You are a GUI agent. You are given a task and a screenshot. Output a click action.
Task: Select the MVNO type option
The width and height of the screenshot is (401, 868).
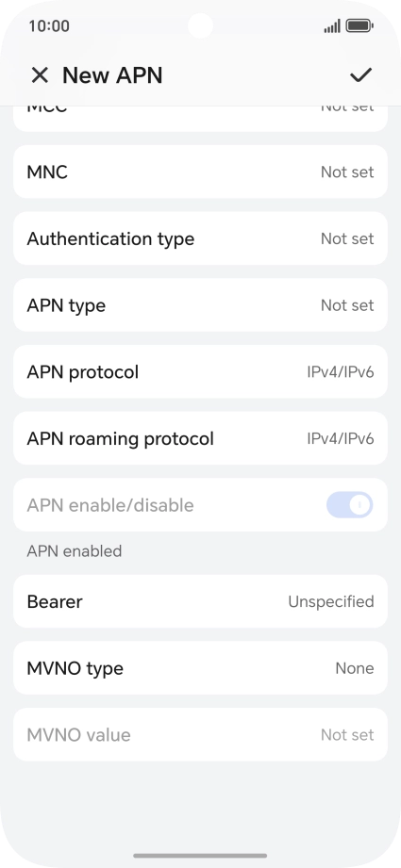click(200, 668)
